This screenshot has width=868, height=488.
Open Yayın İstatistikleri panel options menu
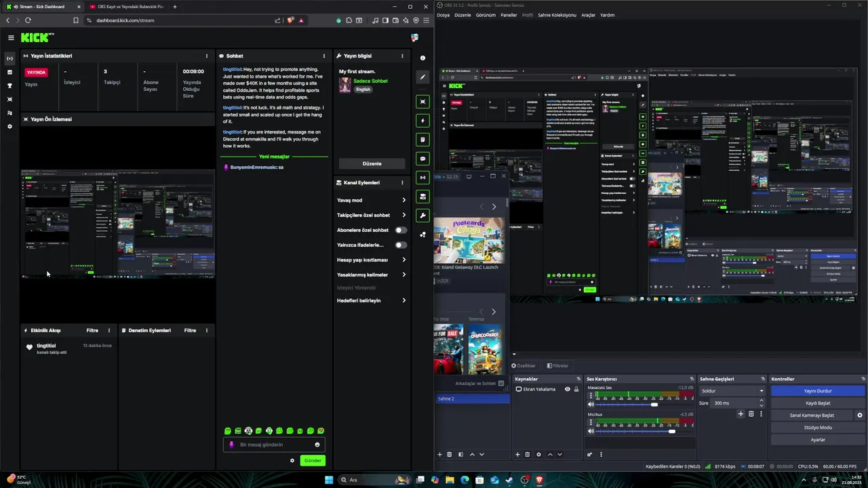207,56
